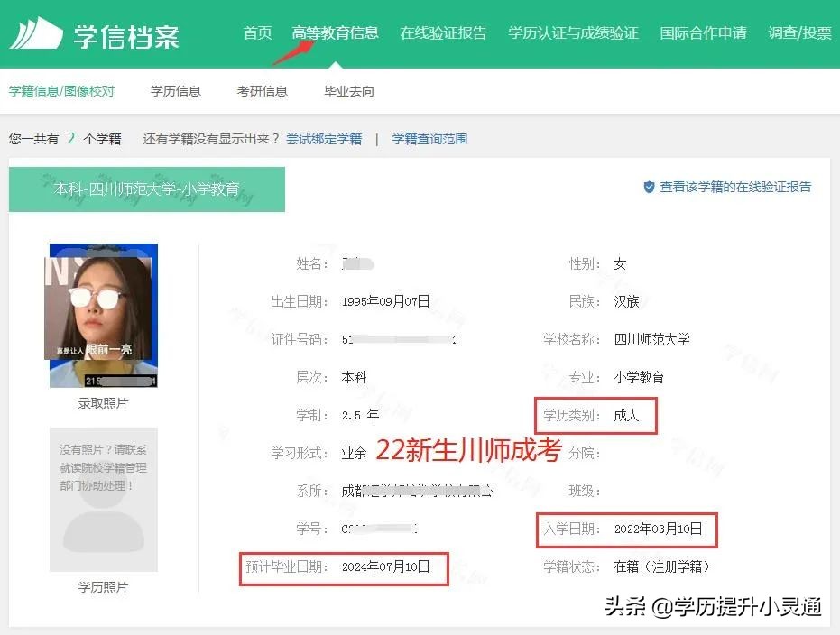Click the 学信档案 logo icon

[38, 32]
